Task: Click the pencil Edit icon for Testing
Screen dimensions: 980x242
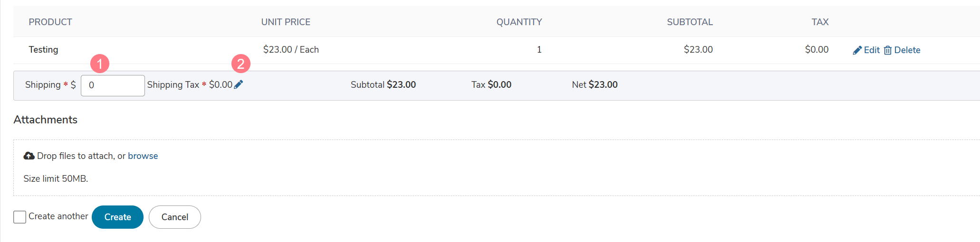Action: click(857, 50)
